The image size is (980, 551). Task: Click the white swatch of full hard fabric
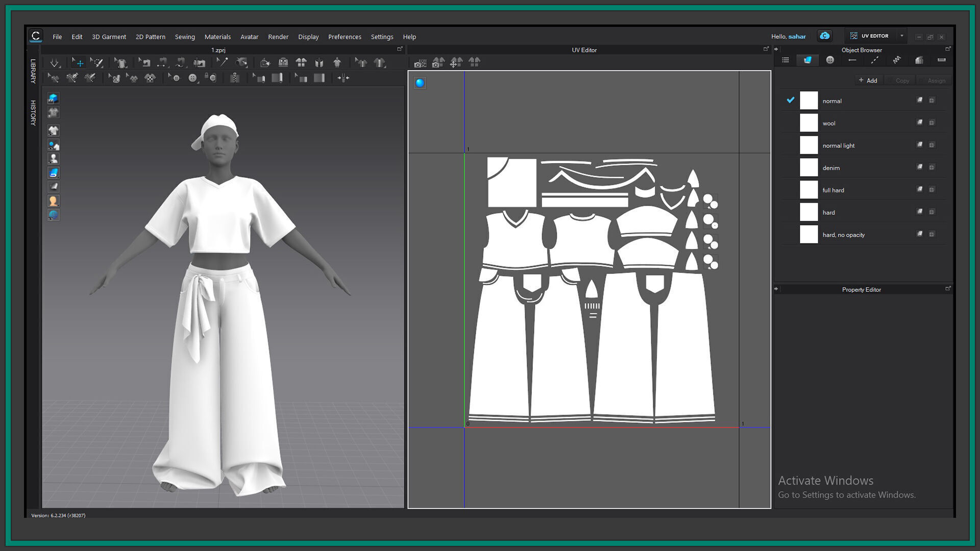808,190
